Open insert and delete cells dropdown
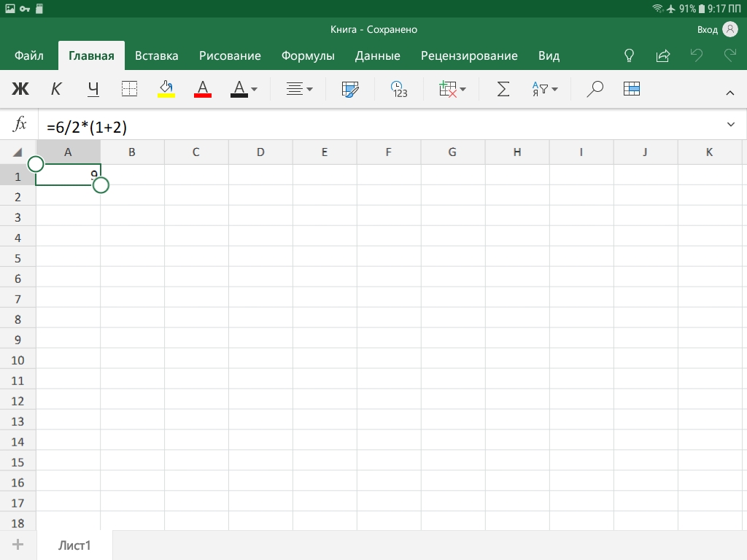Screen dimensions: 747x560 452,89
